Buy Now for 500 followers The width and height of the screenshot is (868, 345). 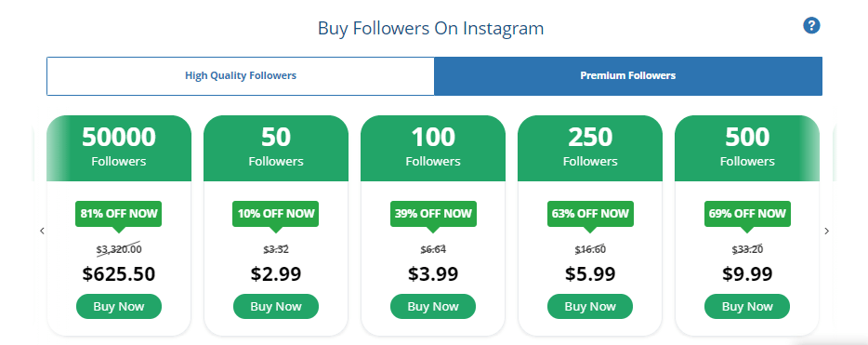[747, 306]
